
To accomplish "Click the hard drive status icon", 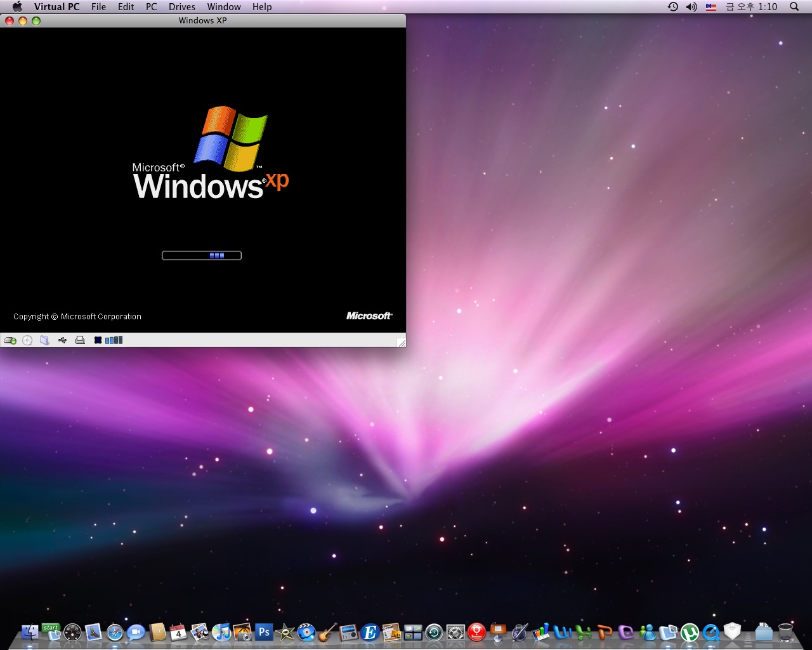I will (10, 340).
